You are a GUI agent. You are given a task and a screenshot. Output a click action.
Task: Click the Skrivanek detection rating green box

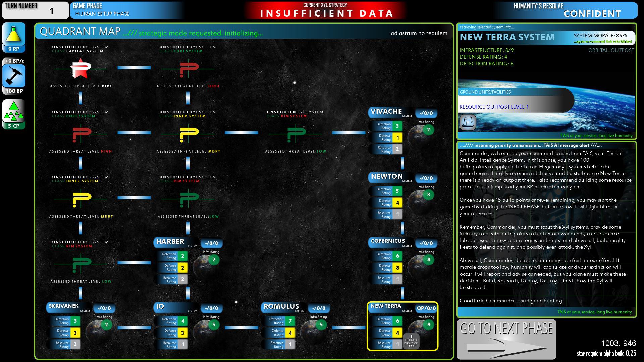tap(75, 321)
